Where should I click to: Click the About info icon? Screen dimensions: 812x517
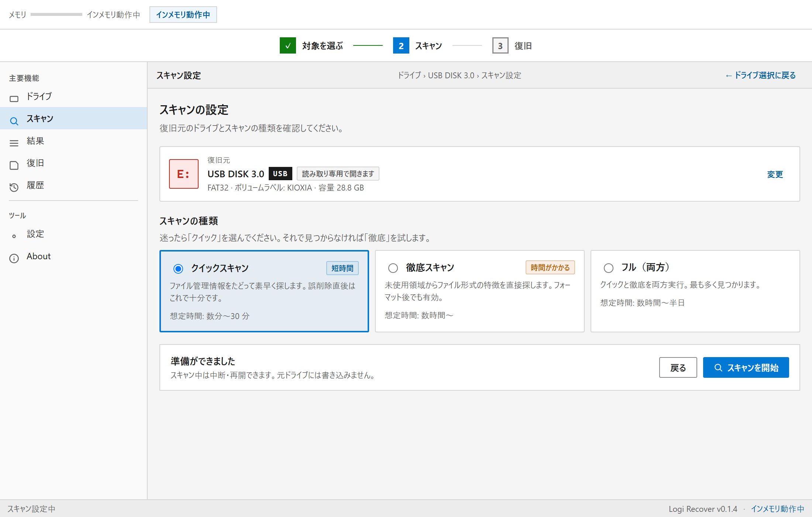[14, 258]
